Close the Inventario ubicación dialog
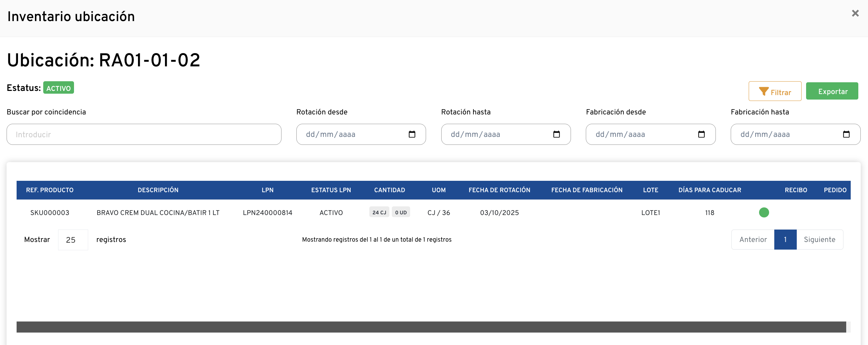 pos(855,13)
